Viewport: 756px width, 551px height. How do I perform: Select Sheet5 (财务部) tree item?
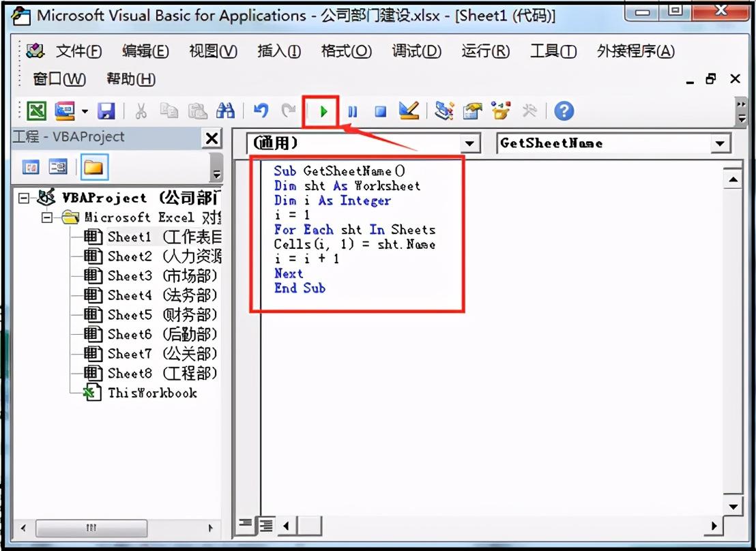coord(150,315)
